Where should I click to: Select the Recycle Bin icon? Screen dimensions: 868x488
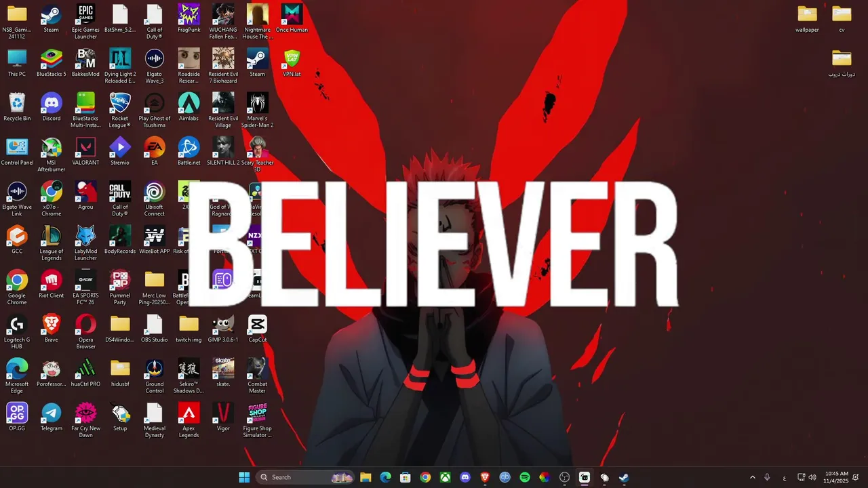click(17, 107)
